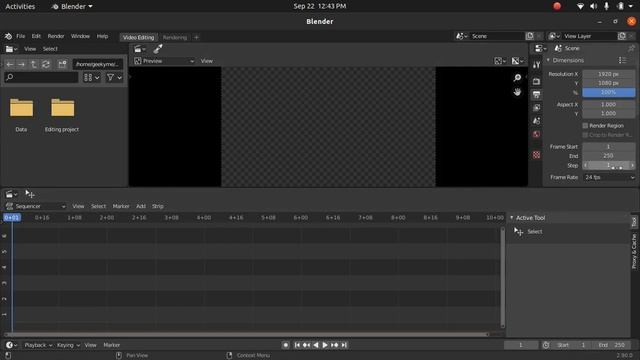
Task: Open the file browser display mode dropdown
Action: pos(91,77)
